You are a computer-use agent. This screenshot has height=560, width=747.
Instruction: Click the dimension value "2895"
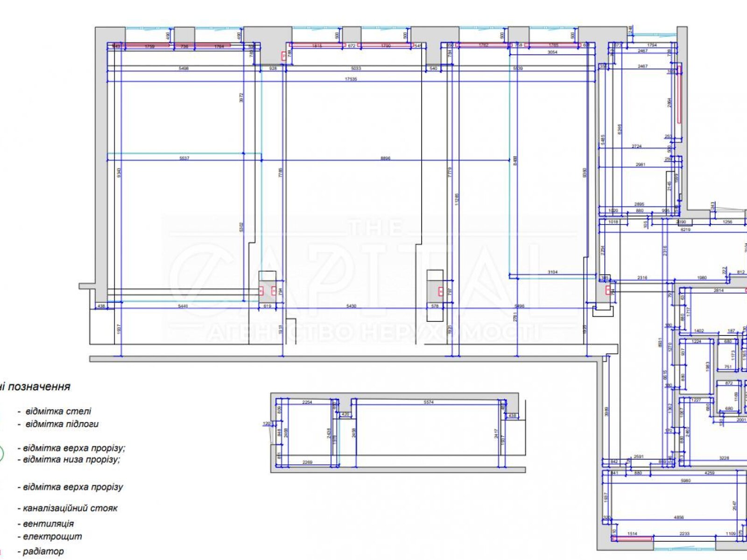pyautogui.click(x=639, y=204)
